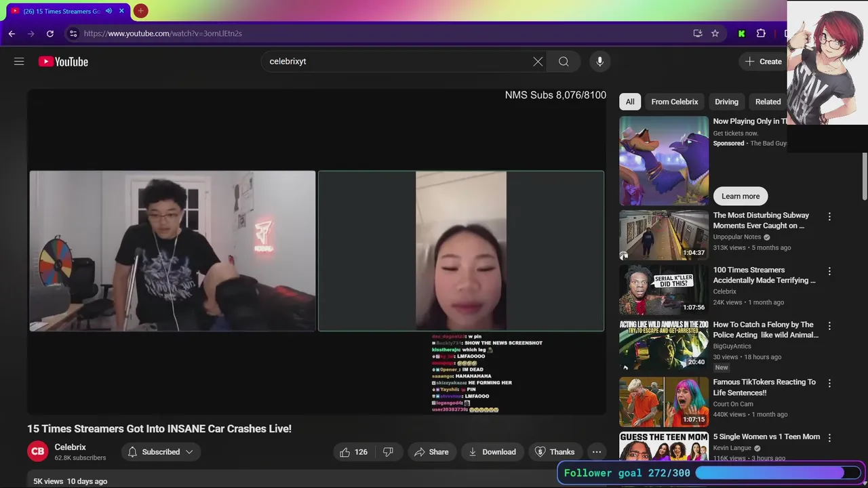Image resolution: width=868 pixels, height=488 pixels.
Task: Open the green K extension icon
Action: pos(741,33)
